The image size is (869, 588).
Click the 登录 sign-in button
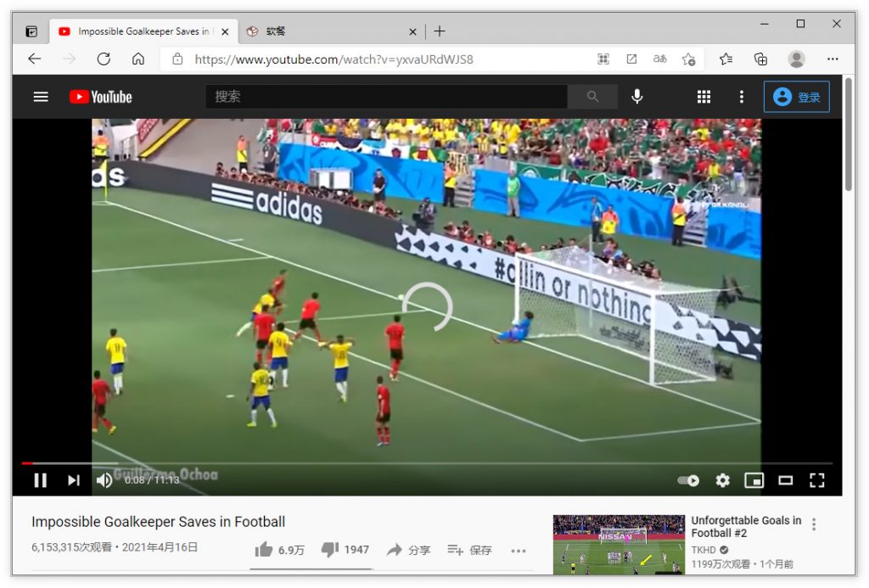tap(796, 97)
